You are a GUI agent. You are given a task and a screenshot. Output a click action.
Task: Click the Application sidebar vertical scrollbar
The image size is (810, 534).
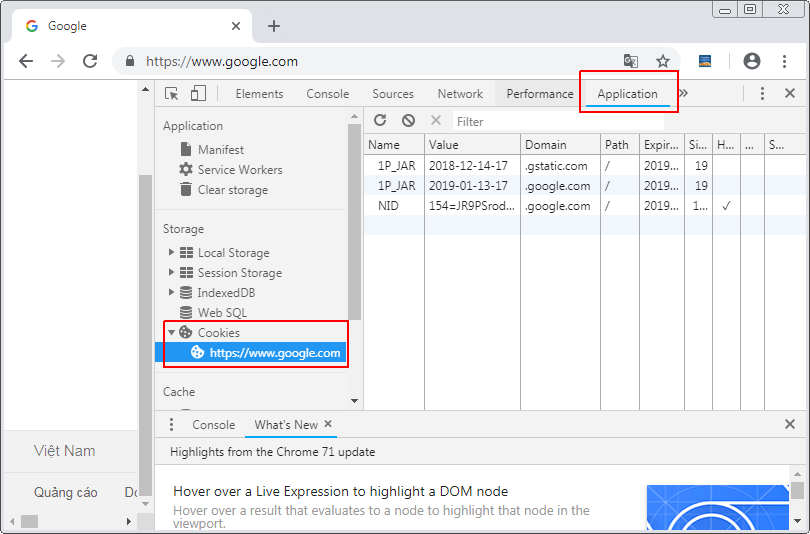[354, 222]
